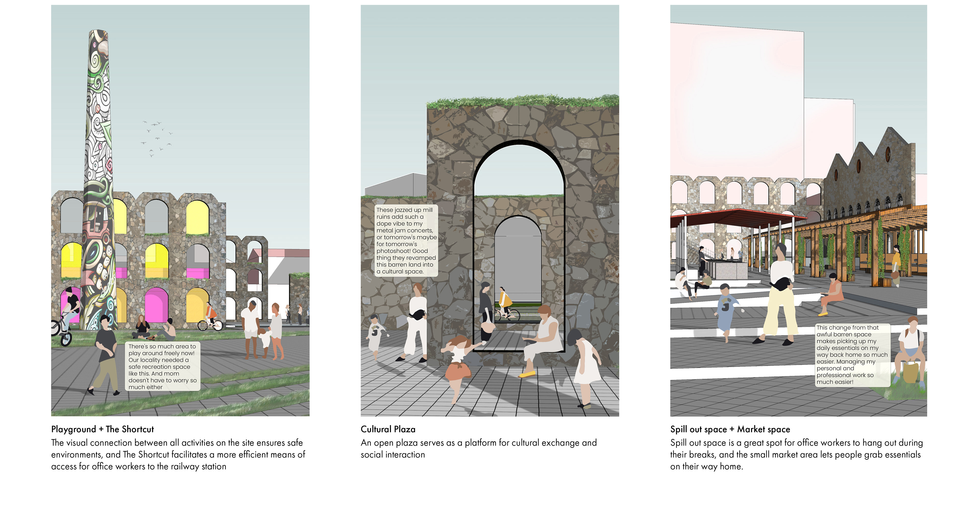Click the paragraph about visual connection

(178, 454)
